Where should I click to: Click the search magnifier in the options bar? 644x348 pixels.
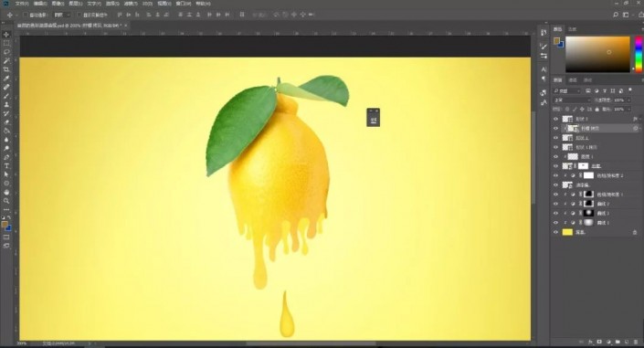[x=616, y=15]
